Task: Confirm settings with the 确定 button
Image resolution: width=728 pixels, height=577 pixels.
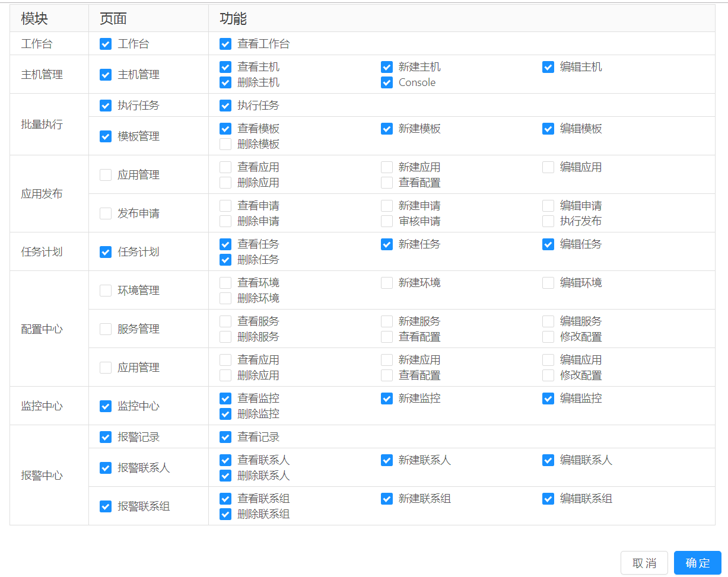Action: coord(698,562)
